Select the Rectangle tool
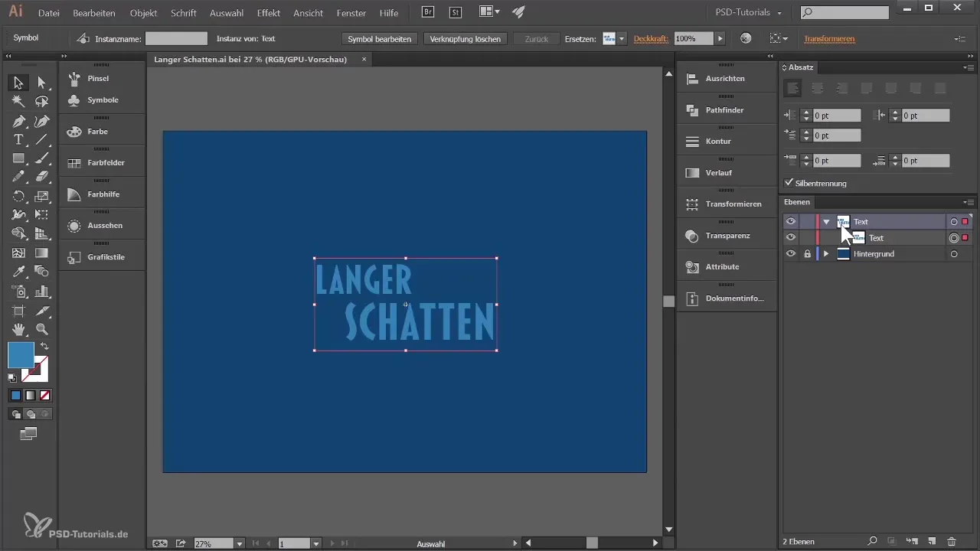980x551 pixels. click(x=18, y=158)
